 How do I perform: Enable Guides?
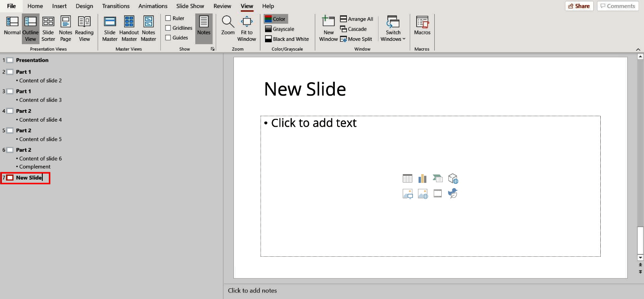pyautogui.click(x=168, y=37)
